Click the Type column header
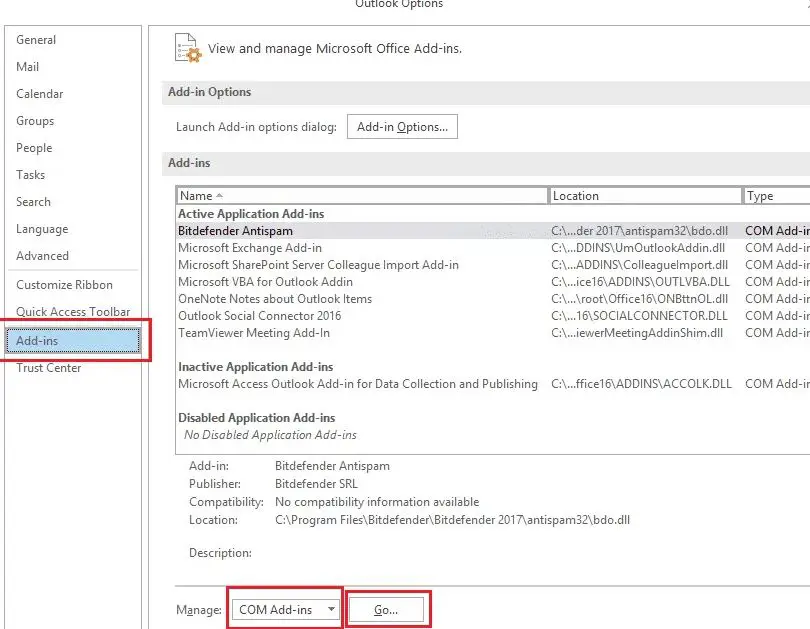 coord(776,196)
